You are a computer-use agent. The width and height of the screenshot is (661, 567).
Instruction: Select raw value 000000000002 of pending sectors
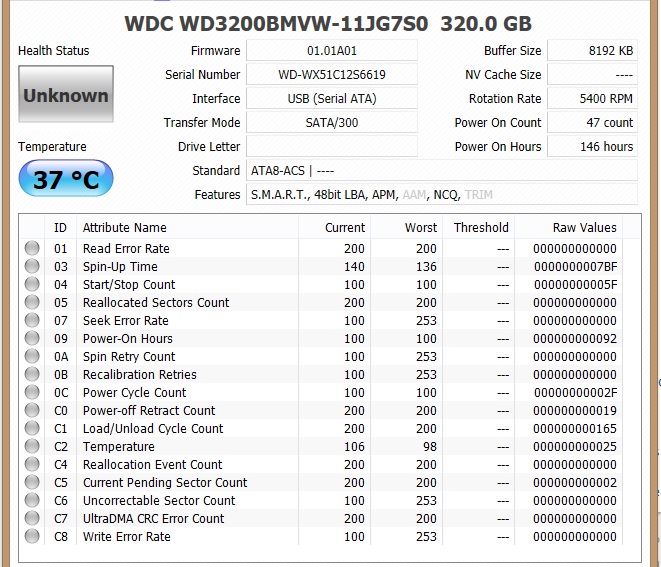575,483
